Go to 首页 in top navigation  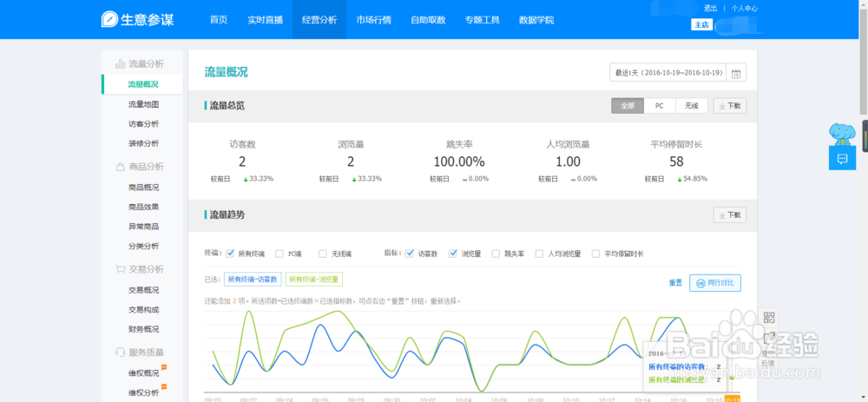click(219, 20)
